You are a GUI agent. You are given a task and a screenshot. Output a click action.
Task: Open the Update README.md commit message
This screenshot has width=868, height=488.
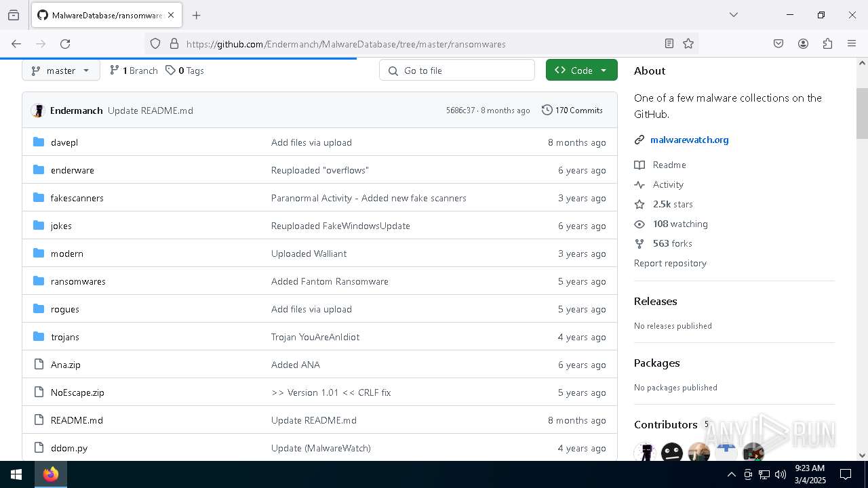(151, 110)
